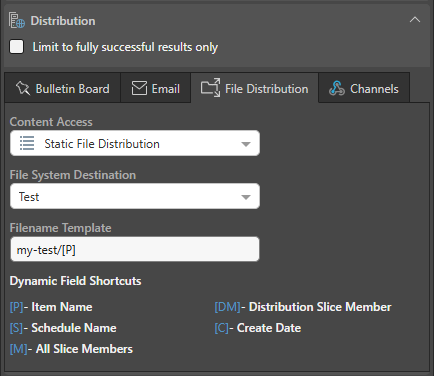Screen dimensions: 434x376
Task: Click the Channels webhook icon
Action: pos(336,88)
